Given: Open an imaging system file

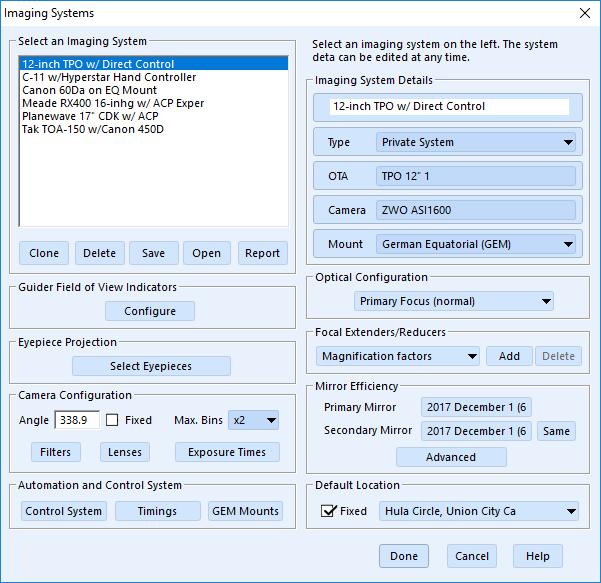Looking at the screenshot, I should tap(207, 253).
